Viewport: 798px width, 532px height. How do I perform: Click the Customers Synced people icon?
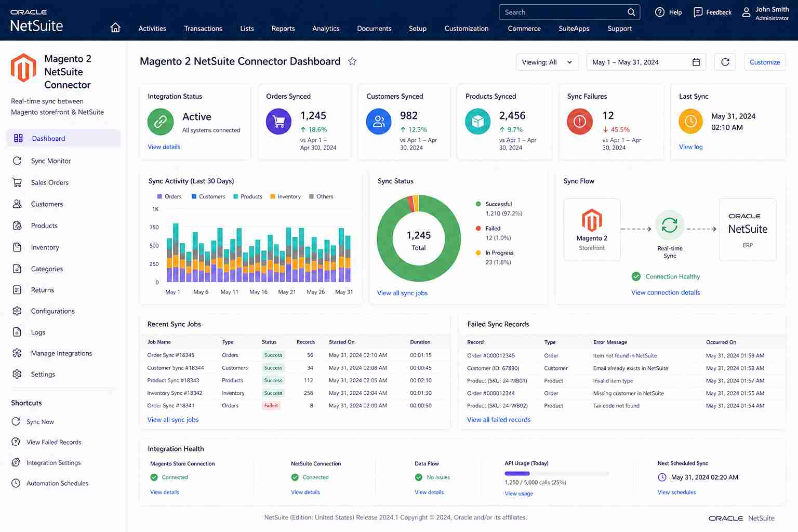point(379,121)
